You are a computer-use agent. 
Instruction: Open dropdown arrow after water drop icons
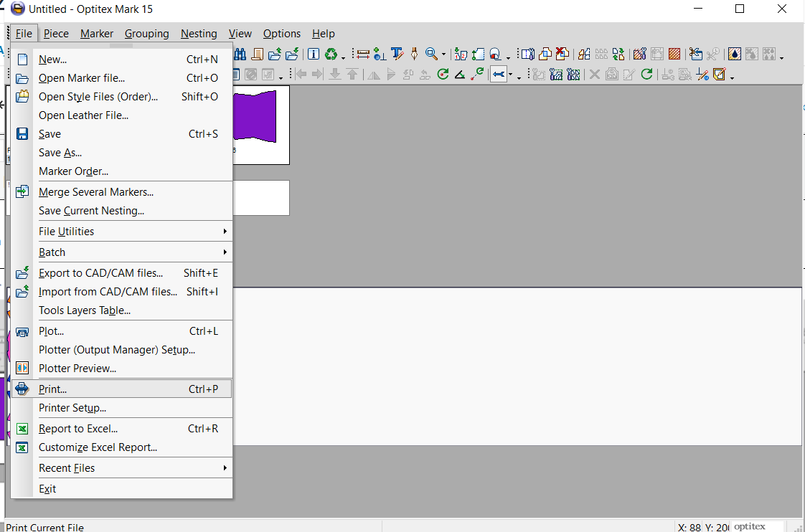point(781,58)
